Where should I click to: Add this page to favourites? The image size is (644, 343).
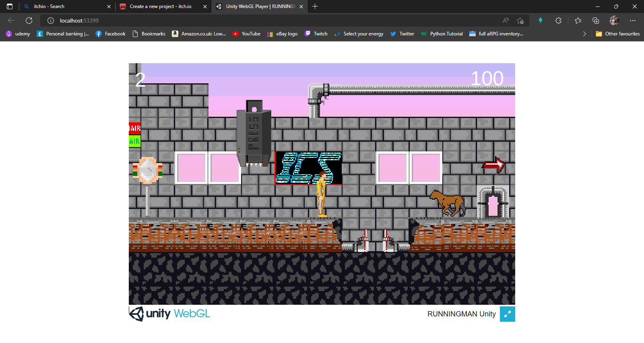coord(520,21)
